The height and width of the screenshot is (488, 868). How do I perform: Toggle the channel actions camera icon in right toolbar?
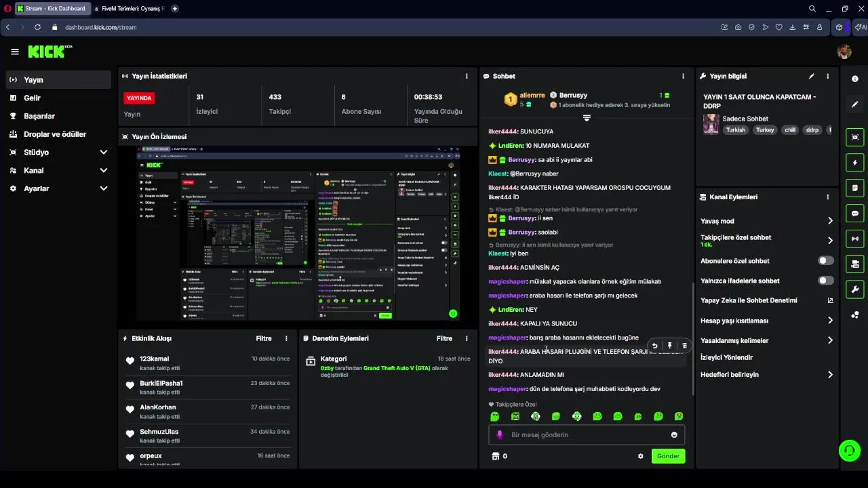click(854, 264)
